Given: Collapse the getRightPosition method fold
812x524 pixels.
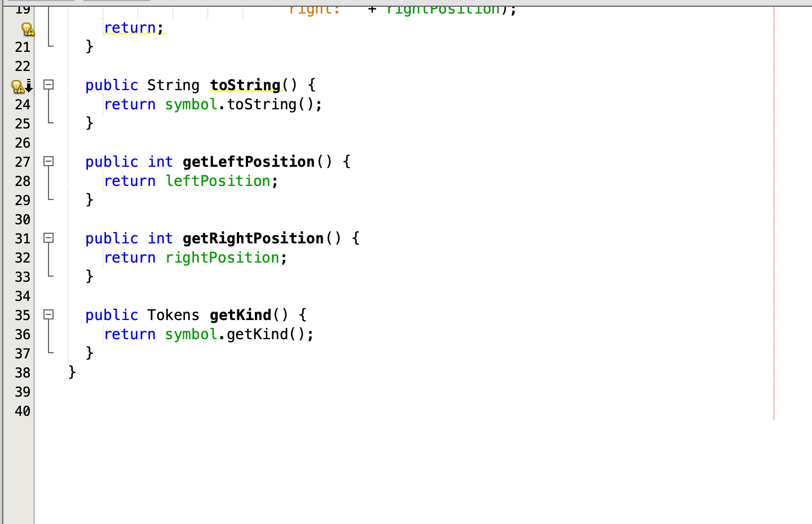Looking at the screenshot, I should point(48,238).
